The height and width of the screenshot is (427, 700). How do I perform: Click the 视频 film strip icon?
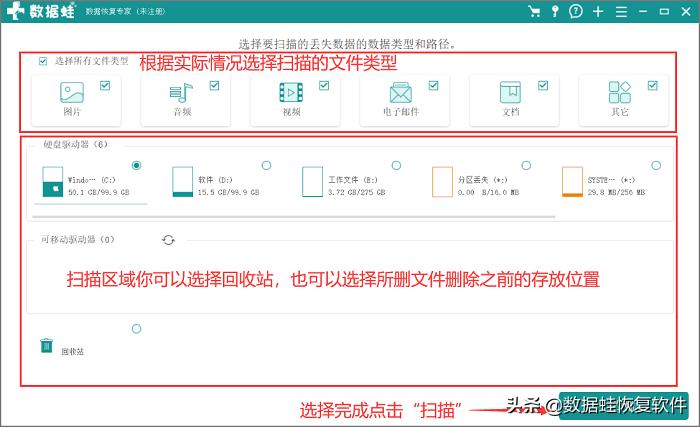click(x=291, y=92)
